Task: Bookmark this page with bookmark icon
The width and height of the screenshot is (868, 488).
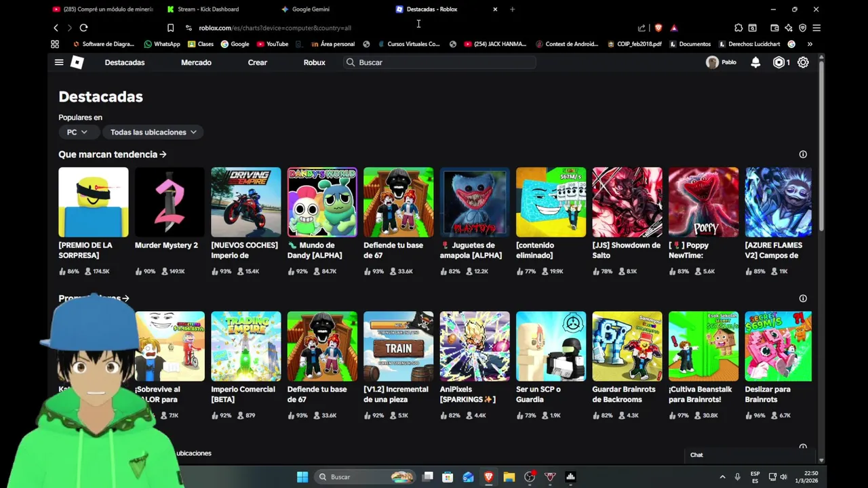Action: 170,28
